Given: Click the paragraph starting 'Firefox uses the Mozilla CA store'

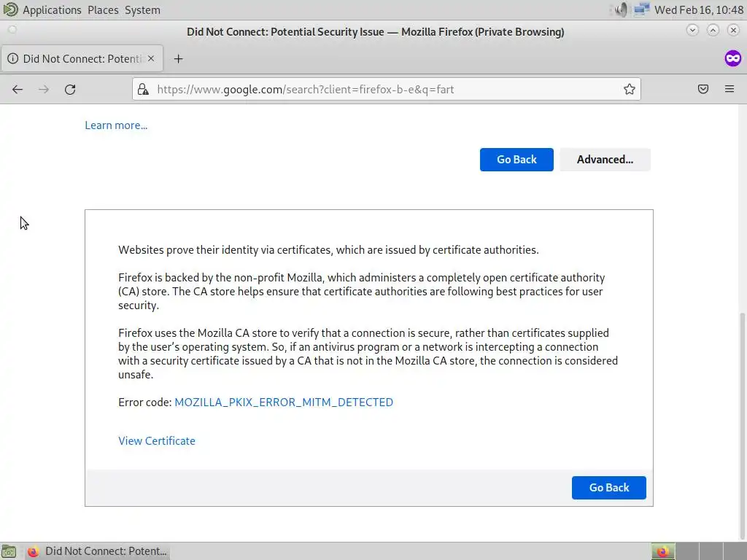Looking at the screenshot, I should click(x=368, y=354).
